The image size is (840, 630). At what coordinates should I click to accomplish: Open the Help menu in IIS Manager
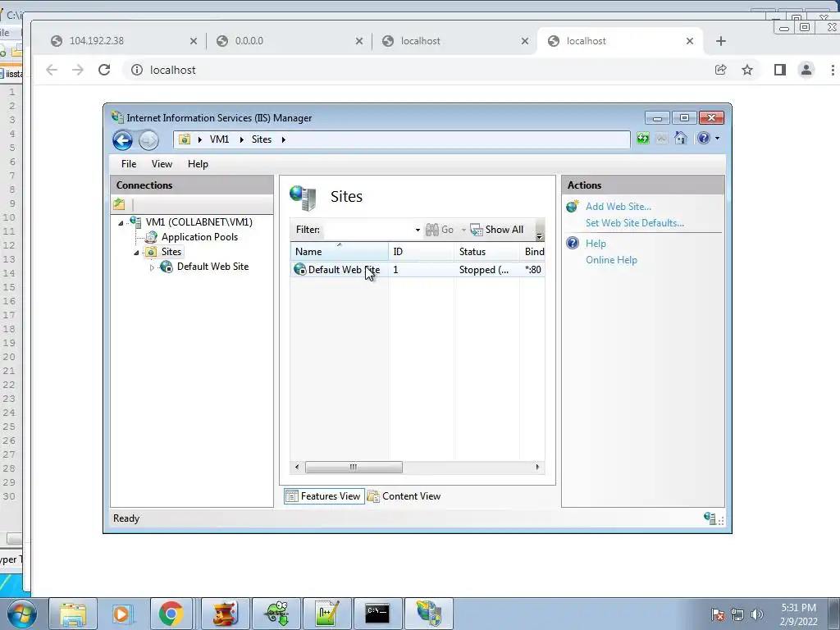point(198,164)
